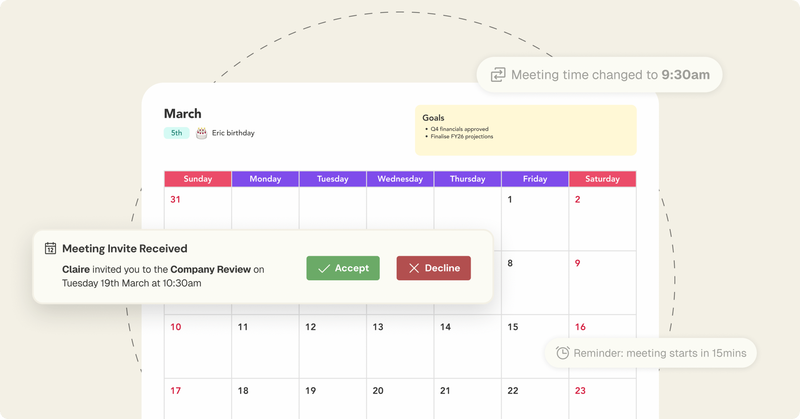The height and width of the screenshot is (419, 800).
Task: Click the Sunday column header
Action: coord(198,179)
